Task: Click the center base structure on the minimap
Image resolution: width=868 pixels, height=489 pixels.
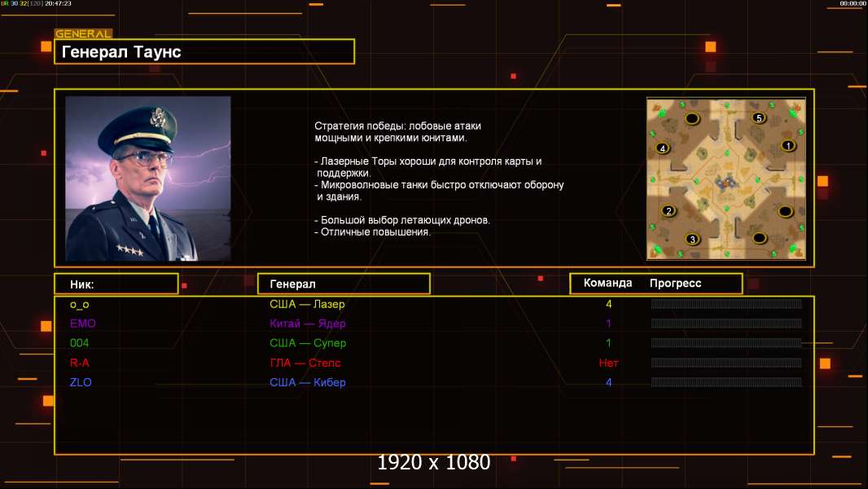Action: tap(726, 183)
